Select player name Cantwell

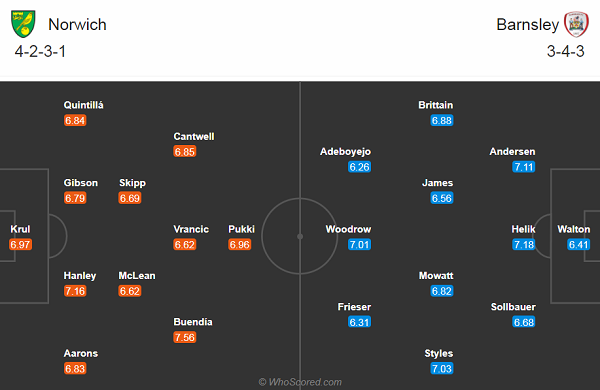coord(194,136)
